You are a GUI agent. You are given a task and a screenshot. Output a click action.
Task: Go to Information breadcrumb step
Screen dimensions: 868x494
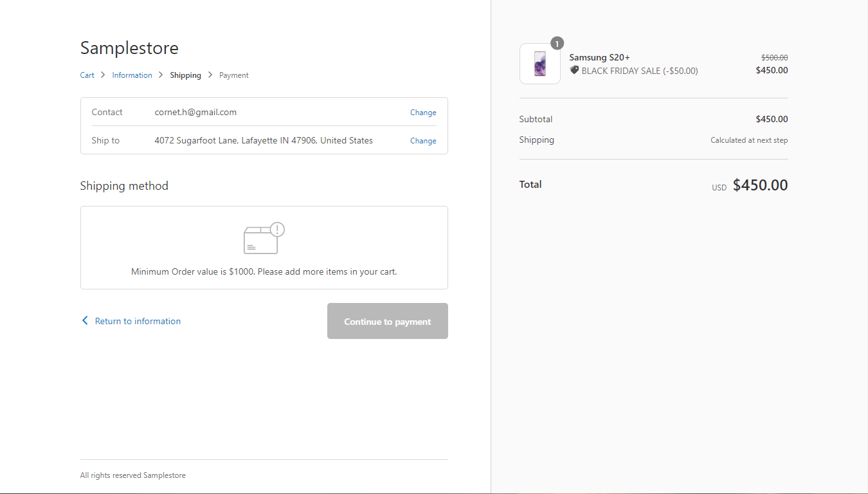(x=132, y=75)
